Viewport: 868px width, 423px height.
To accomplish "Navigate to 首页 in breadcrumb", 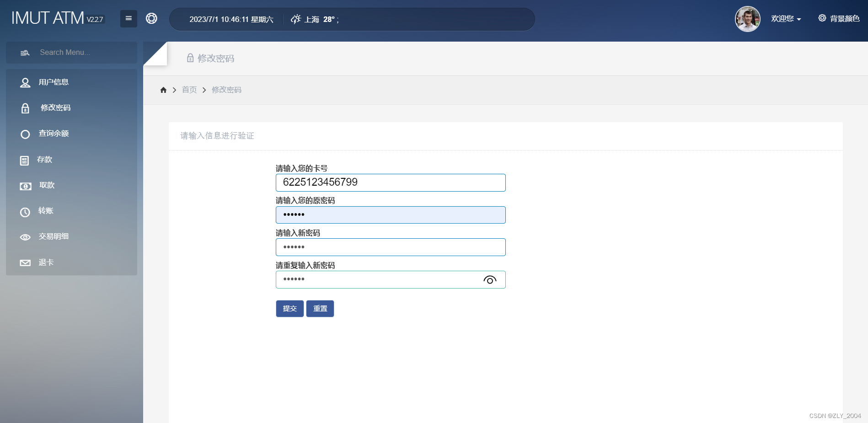I will point(189,90).
